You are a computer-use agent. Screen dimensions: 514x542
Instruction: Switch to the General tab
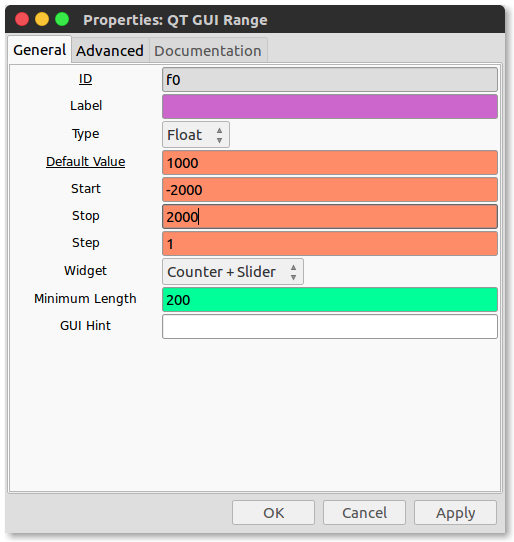tap(39, 50)
